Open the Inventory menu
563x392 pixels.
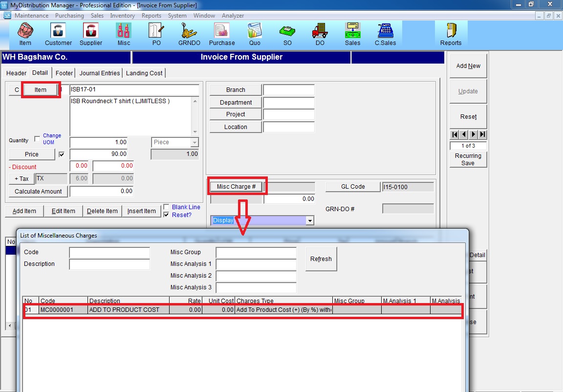(x=122, y=16)
